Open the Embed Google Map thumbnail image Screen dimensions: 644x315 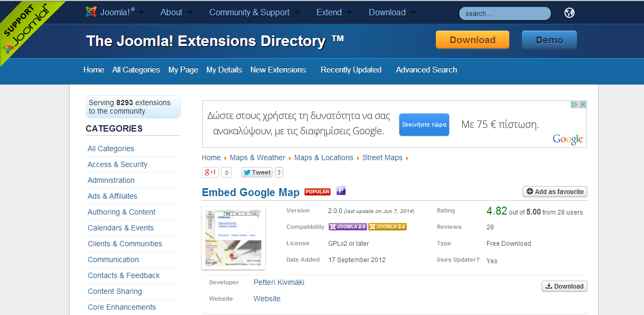point(234,238)
